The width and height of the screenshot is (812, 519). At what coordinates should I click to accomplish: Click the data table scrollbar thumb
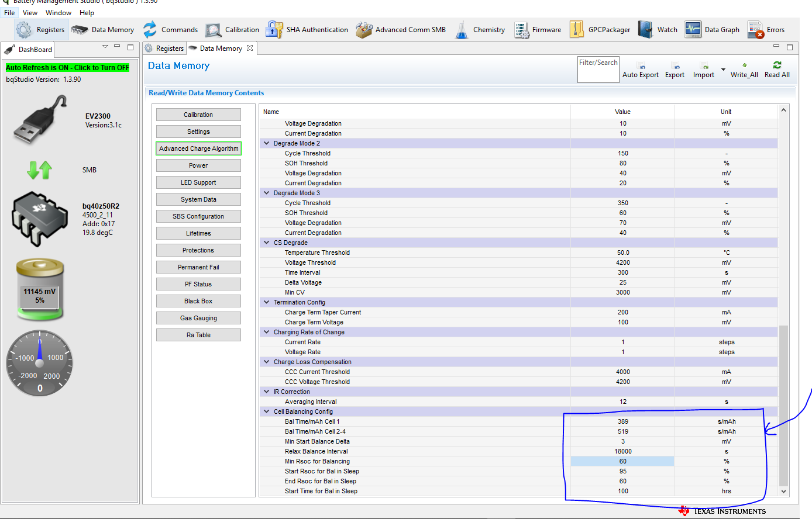point(783,406)
